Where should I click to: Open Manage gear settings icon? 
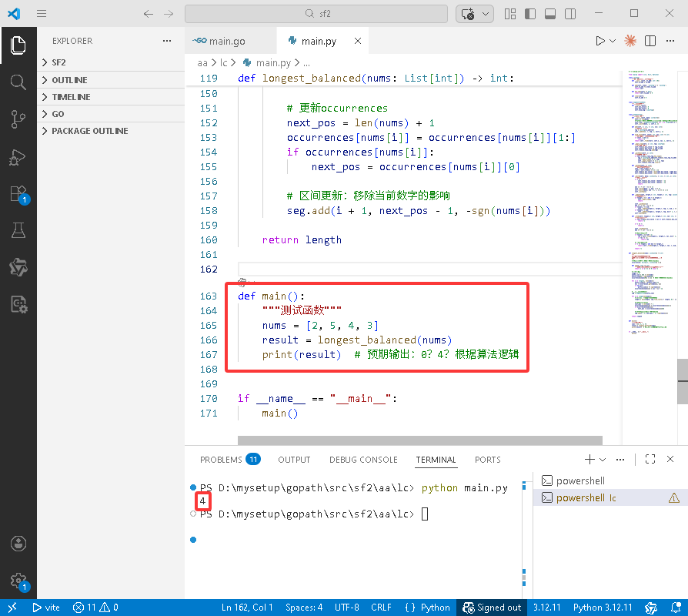pos(19,582)
